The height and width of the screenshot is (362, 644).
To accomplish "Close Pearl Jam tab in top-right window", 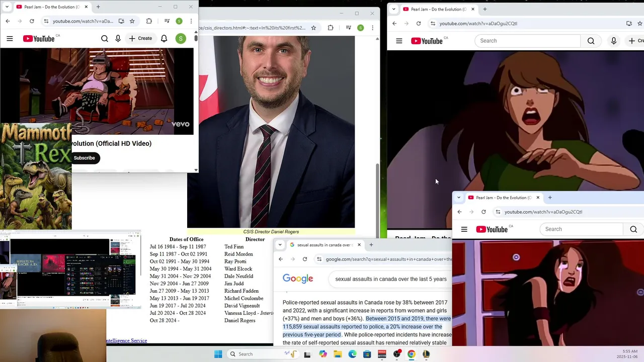I will tap(472, 9).
